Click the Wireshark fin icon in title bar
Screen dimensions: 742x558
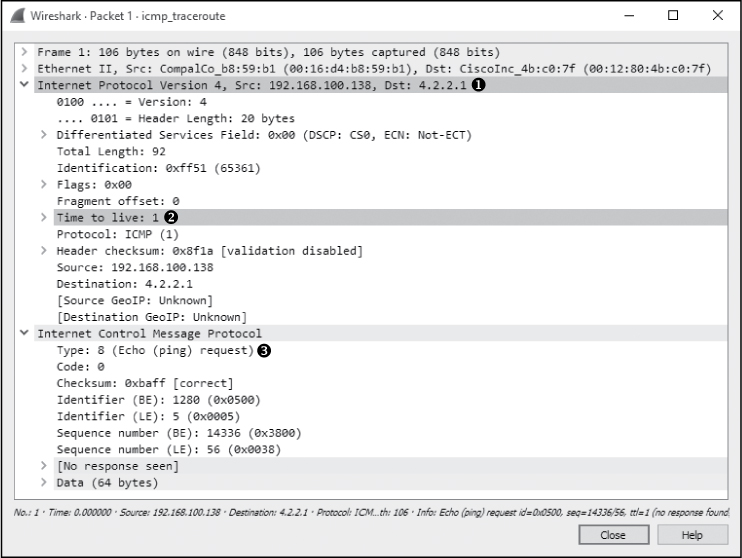pyautogui.click(x=18, y=16)
